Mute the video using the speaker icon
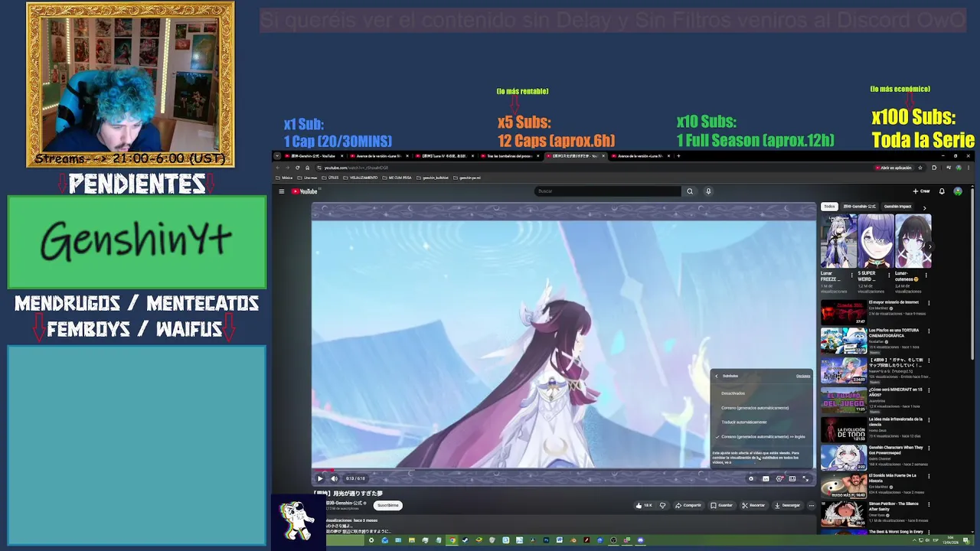The image size is (980, 551). click(x=334, y=478)
